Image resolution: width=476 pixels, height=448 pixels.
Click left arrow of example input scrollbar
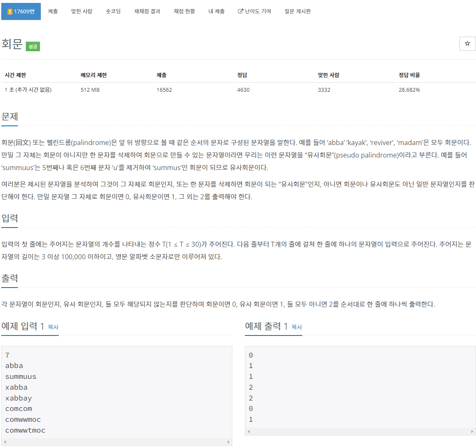[x=5, y=442]
